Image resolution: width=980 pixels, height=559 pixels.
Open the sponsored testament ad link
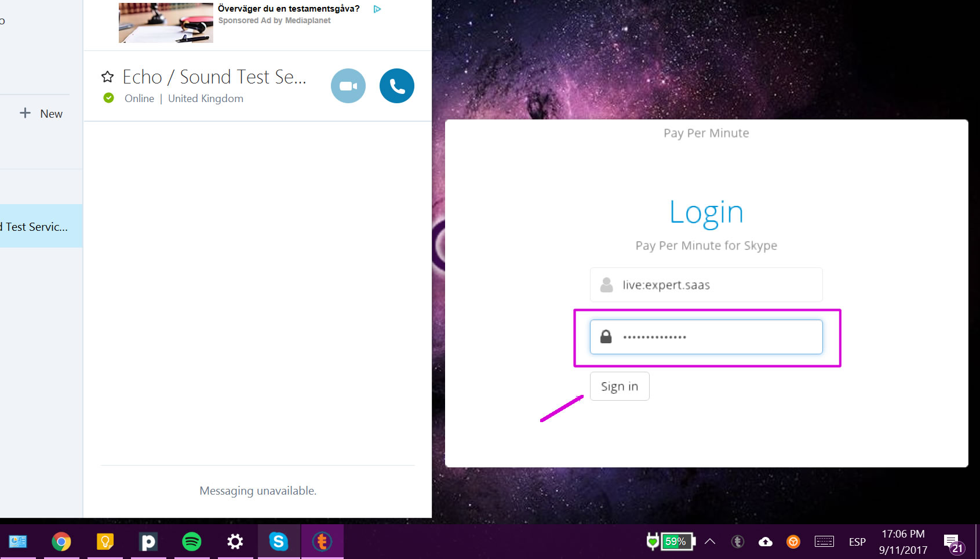pos(288,9)
